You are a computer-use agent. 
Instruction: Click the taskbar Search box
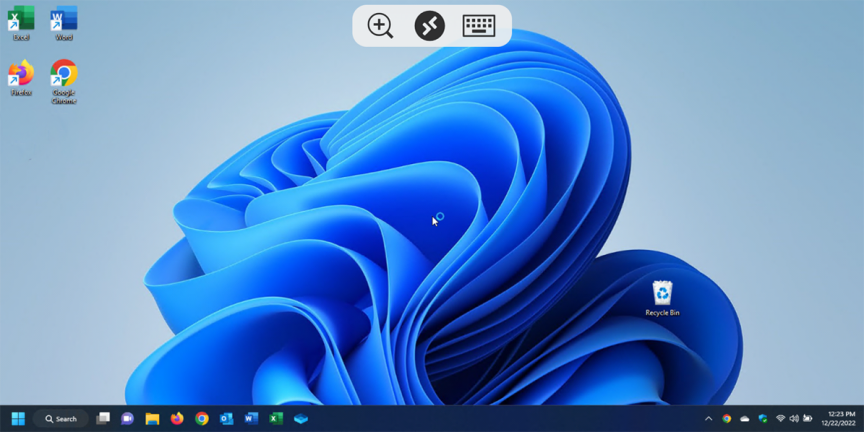coord(61,419)
